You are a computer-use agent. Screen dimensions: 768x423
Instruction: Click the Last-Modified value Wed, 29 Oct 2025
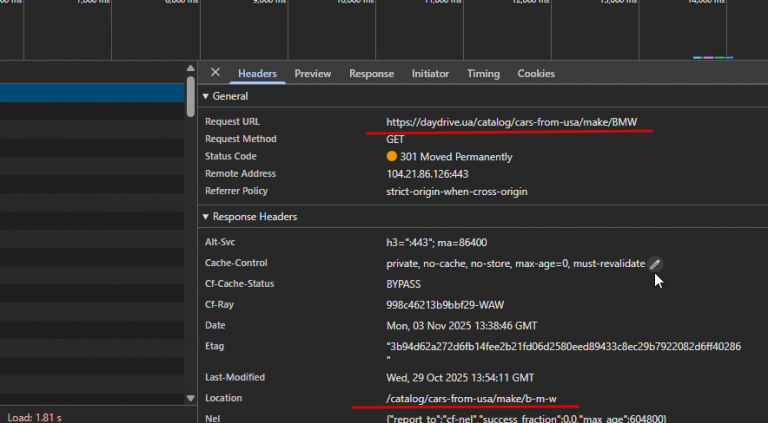460,377
